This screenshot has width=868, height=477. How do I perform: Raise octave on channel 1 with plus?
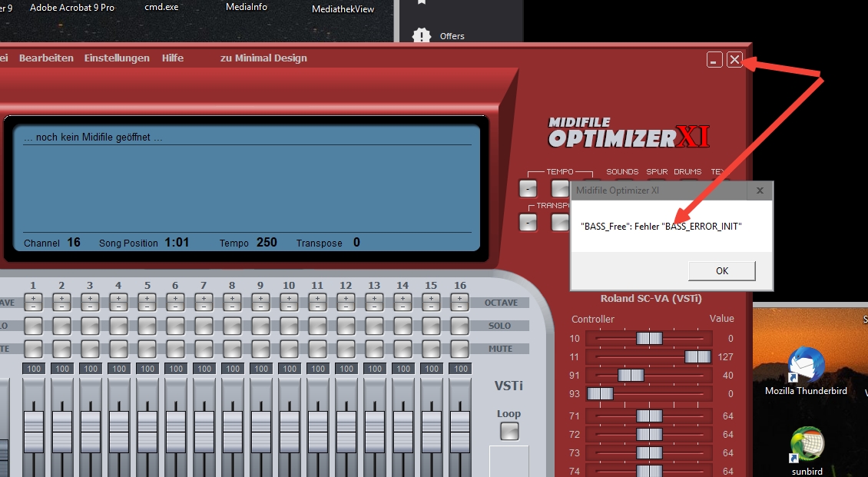(x=33, y=298)
